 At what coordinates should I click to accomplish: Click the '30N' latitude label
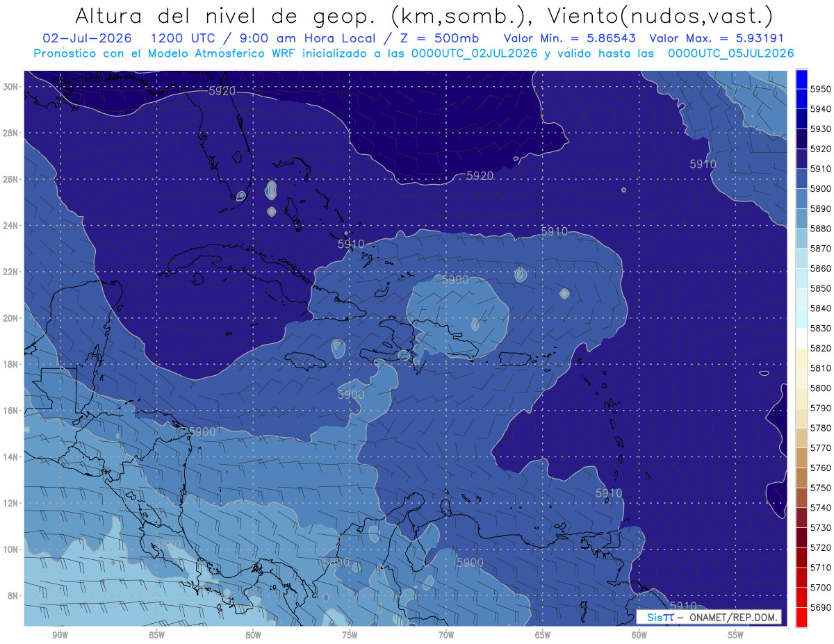pos(10,87)
